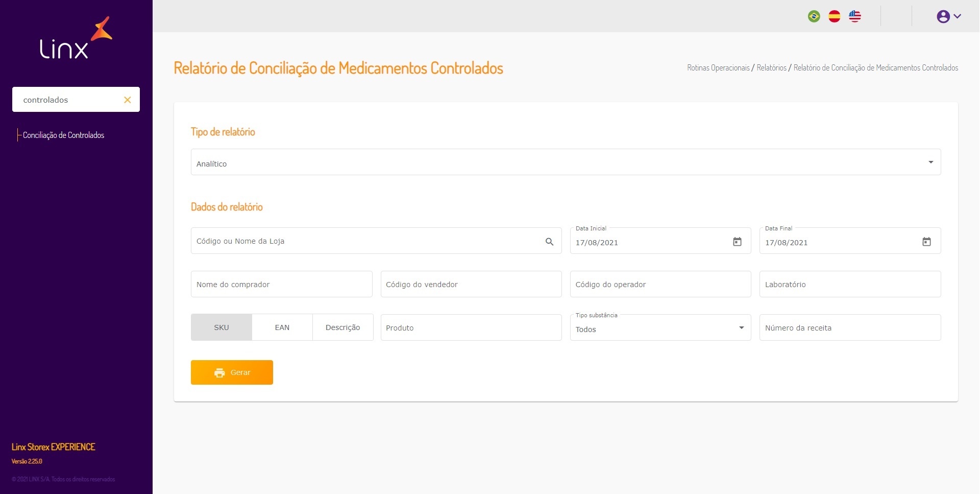Open calendar icon for Data Final

pos(926,242)
